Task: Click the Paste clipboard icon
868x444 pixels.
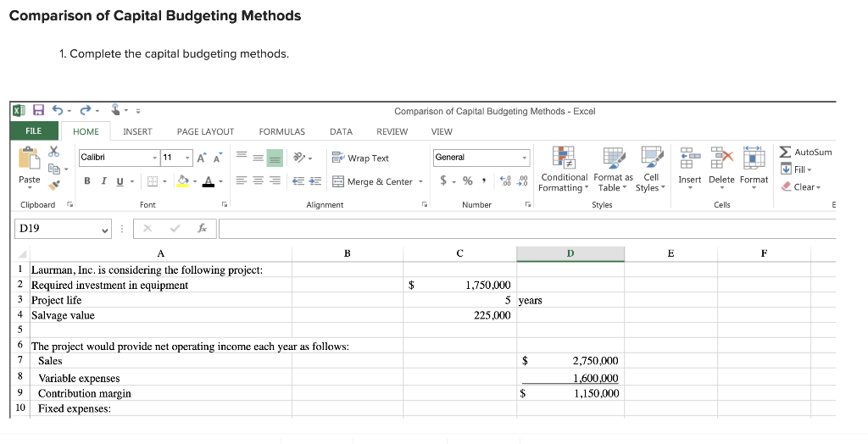Action: 29,158
